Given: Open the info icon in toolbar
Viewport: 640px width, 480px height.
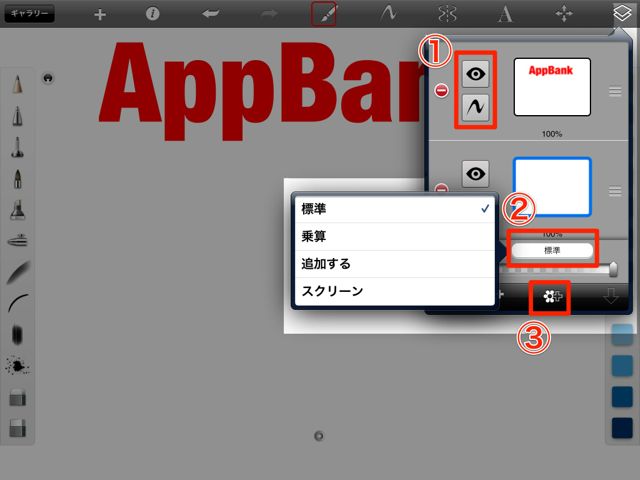Looking at the screenshot, I should [x=153, y=13].
